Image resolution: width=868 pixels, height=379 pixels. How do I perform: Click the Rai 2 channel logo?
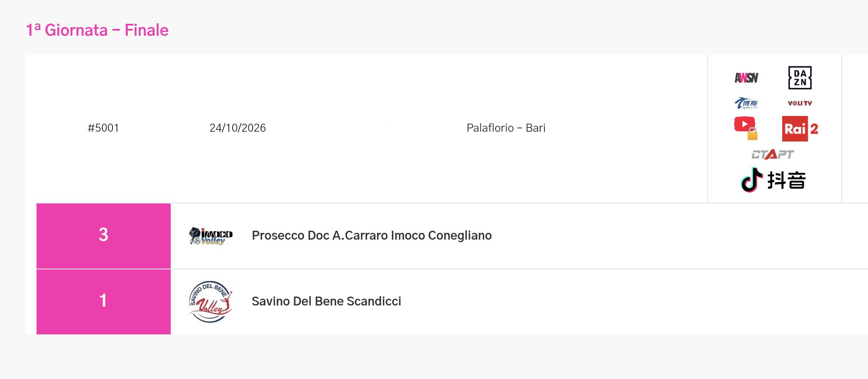tap(800, 129)
